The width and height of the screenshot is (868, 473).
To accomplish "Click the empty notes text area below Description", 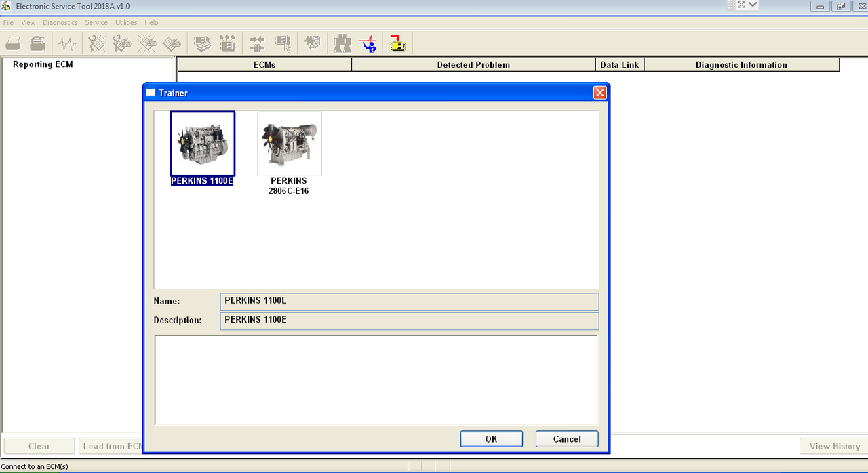I will click(x=376, y=379).
